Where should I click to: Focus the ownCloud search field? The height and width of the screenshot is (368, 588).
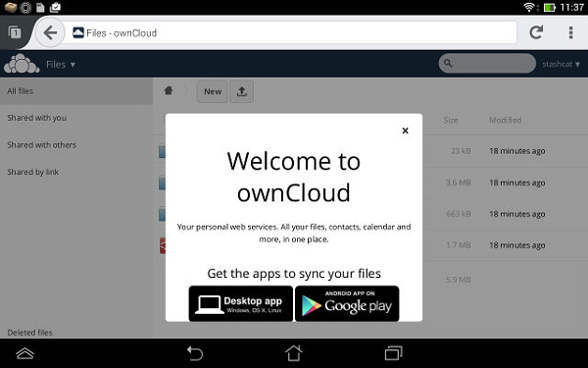(x=487, y=64)
